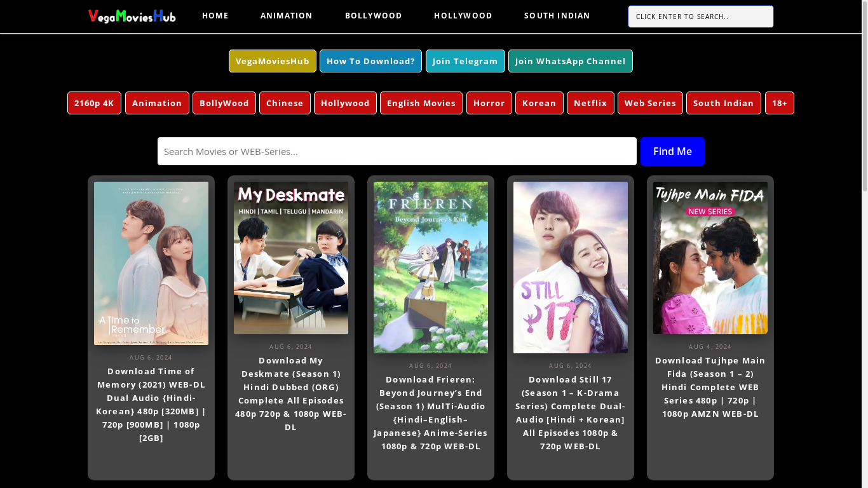The height and width of the screenshot is (488, 868).
Task: Select the English Movies category tag
Action: (x=421, y=103)
